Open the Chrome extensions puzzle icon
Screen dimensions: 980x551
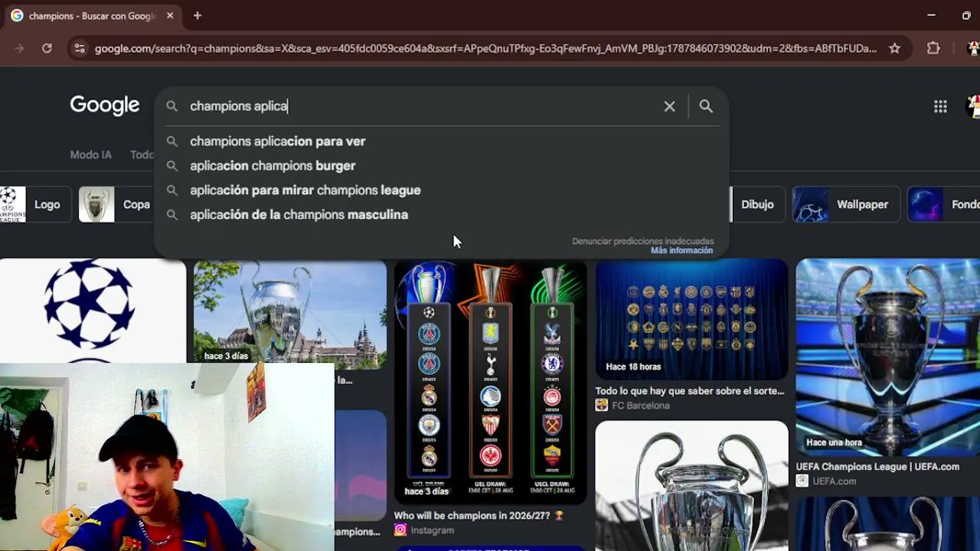tap(933, 48)
